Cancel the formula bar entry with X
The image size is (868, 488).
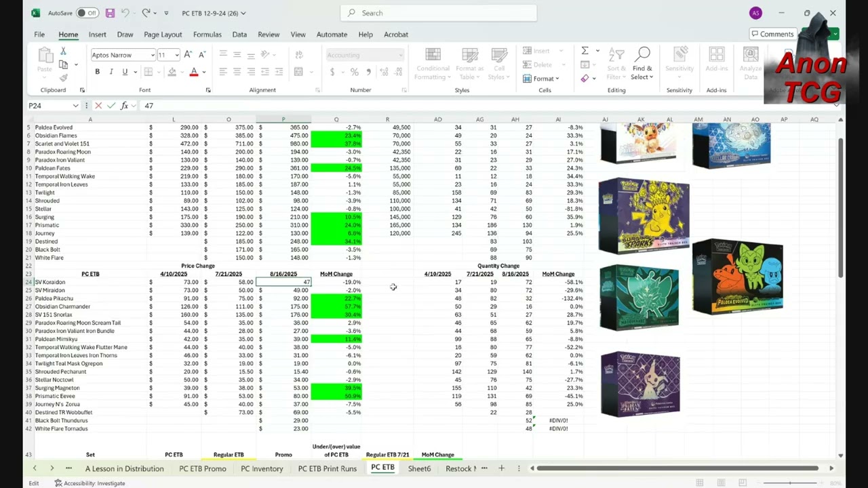[x=98, y=106]
